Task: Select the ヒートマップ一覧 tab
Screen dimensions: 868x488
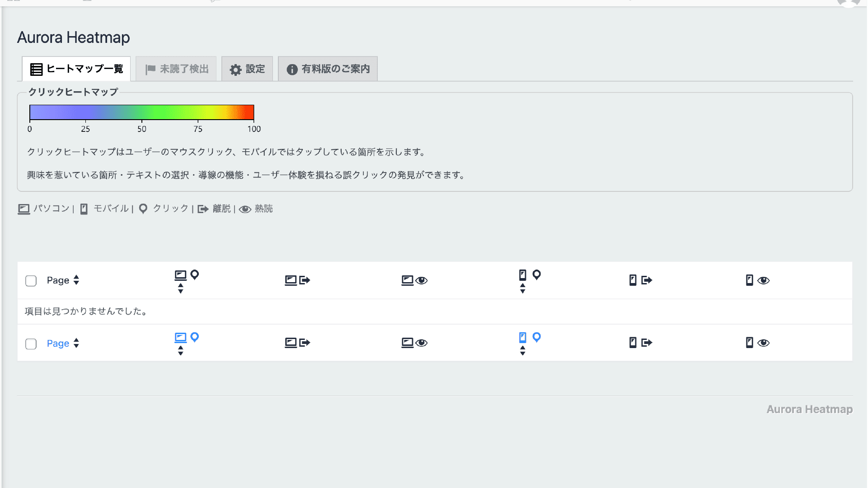Action: (76, 69)
